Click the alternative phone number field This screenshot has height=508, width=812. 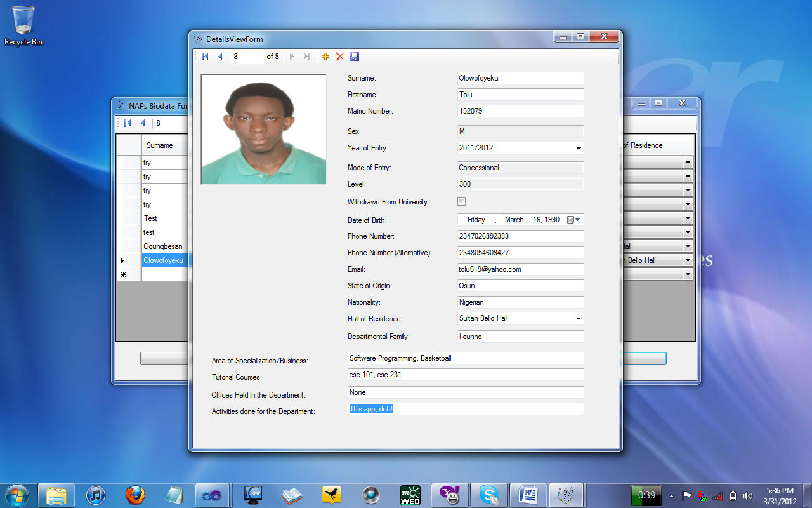point(520,253)
